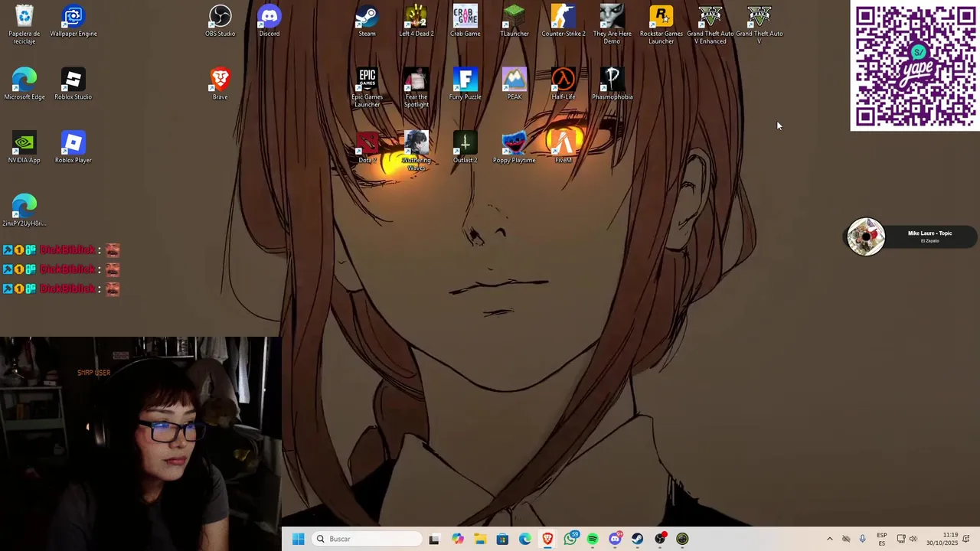Select the Crab Game icon
The width and height of the screenshot is (980, 551).
tap(465, 21)
